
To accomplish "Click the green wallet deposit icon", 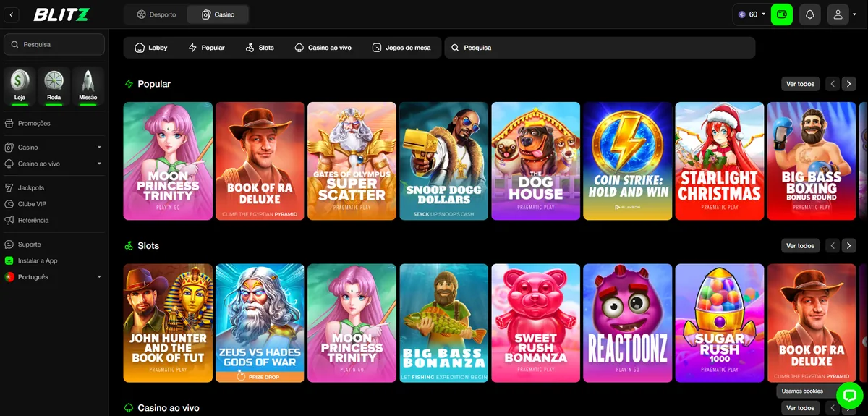I will (x=781, y=14).
